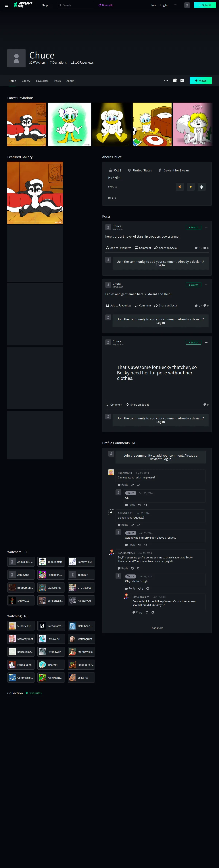Watch Chuce from Edward and Heidi post
The height and width of the screenshot is (868, 219).
coord(193,285)
